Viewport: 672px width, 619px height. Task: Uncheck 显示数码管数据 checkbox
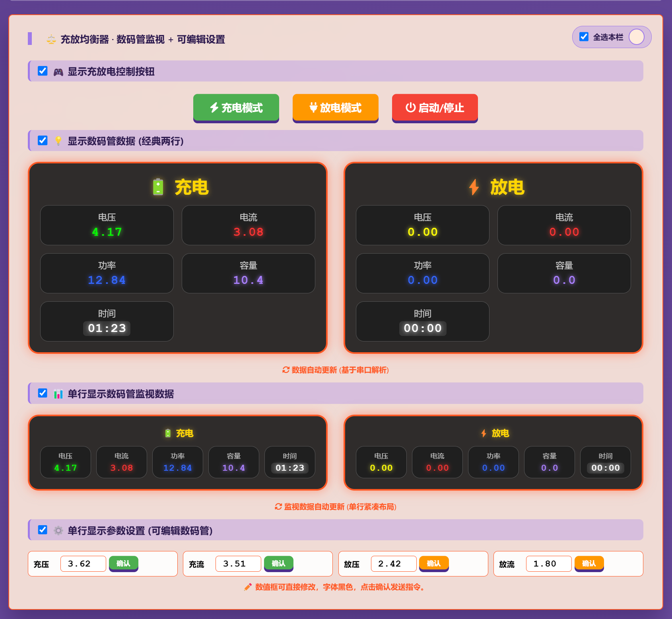pos(43,141)
